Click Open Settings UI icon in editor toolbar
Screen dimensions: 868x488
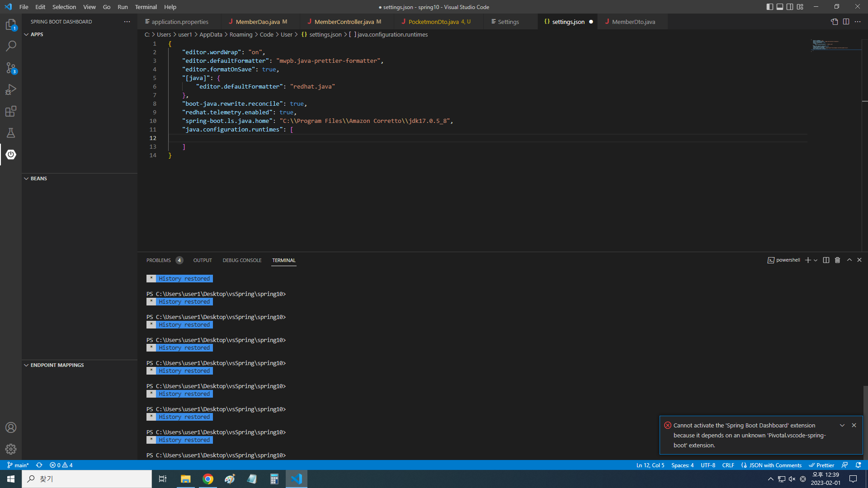tap(835, 22)
